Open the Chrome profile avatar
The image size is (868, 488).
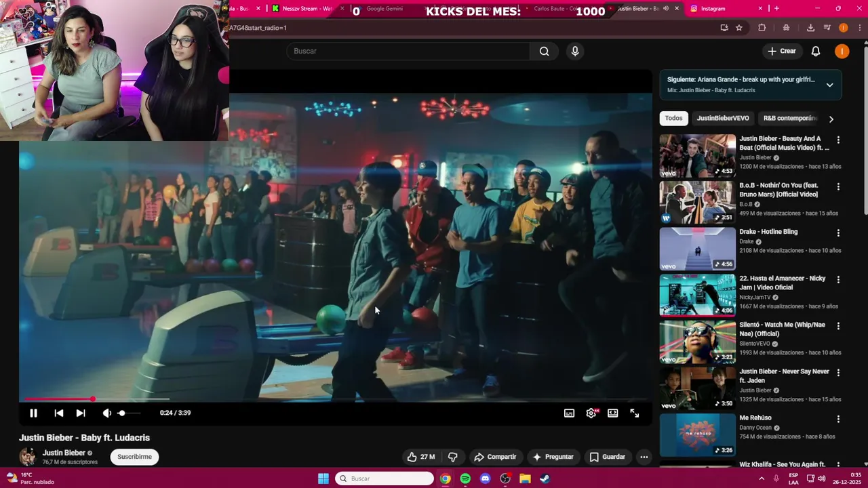(x=843, y=28)
